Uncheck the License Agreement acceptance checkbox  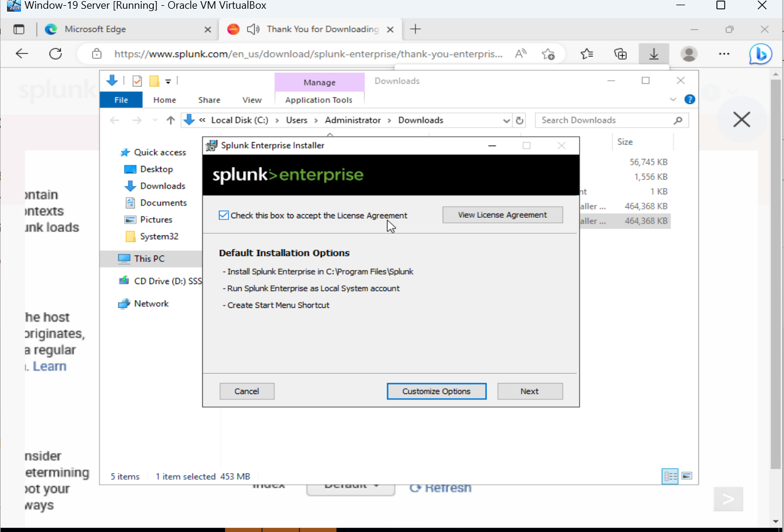(x=224, y=215)
